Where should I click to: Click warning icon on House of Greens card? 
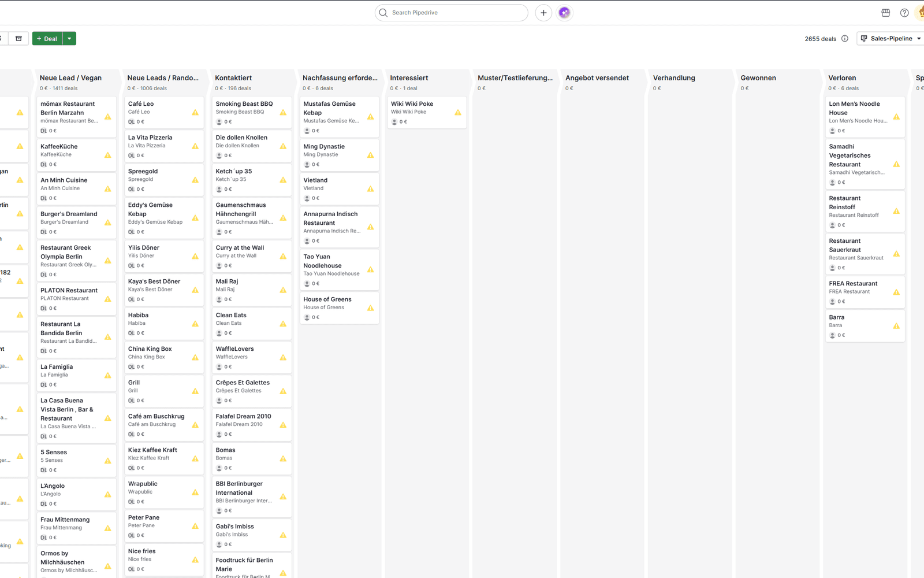371,308
